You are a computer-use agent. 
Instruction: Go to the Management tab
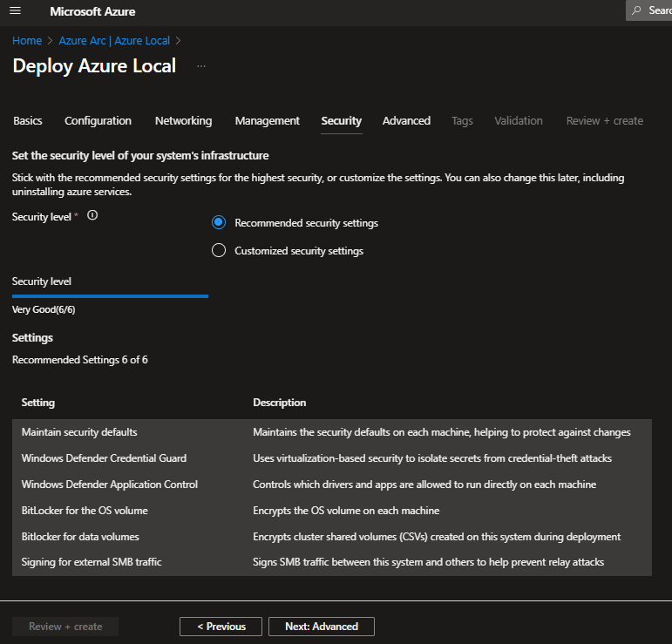(x=267, y=121)
